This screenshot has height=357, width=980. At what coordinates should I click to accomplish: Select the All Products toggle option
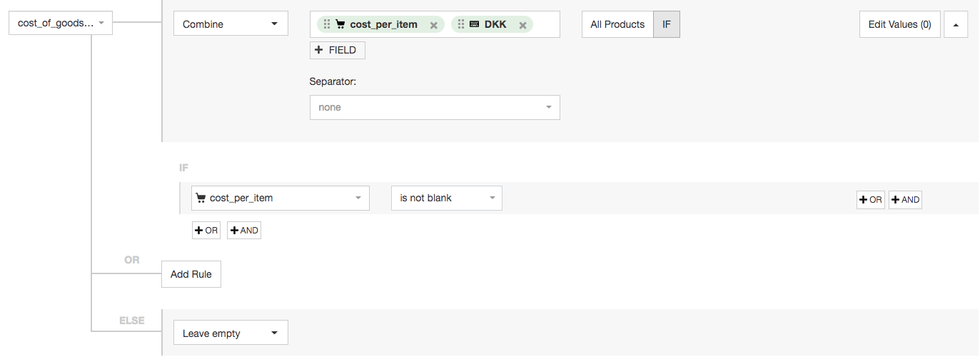[x=617, y=24]
